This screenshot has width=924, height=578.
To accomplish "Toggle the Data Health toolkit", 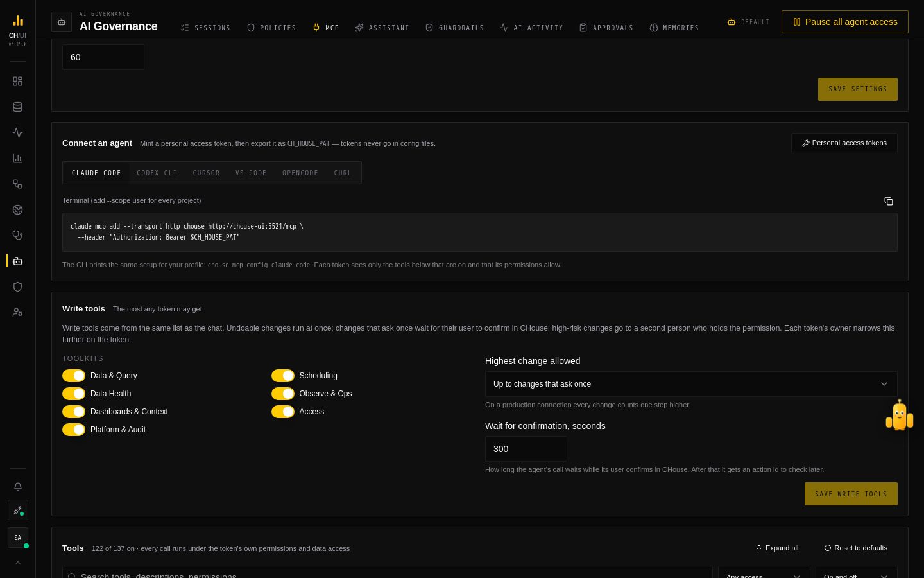I will coord(74,394).
